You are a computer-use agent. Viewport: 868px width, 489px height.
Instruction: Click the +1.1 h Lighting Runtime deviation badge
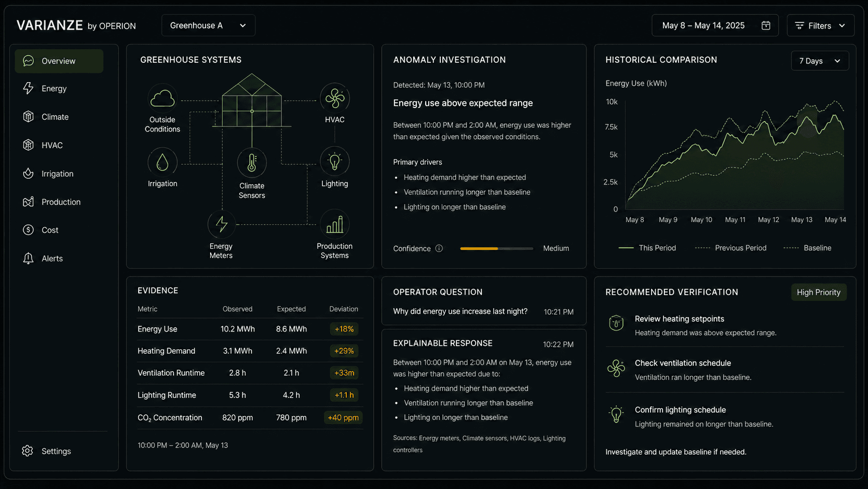344,395
